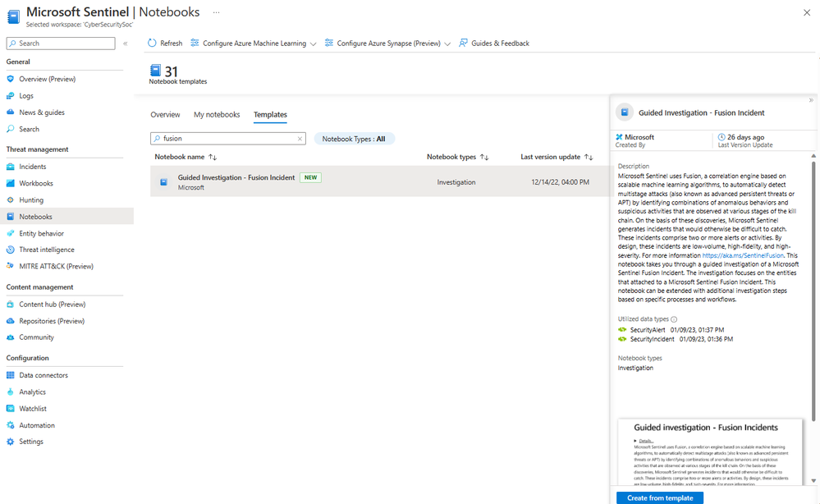Click the Incidents briefcase icon
This screenshot has width=820, height=504.
tap(11, 167)
